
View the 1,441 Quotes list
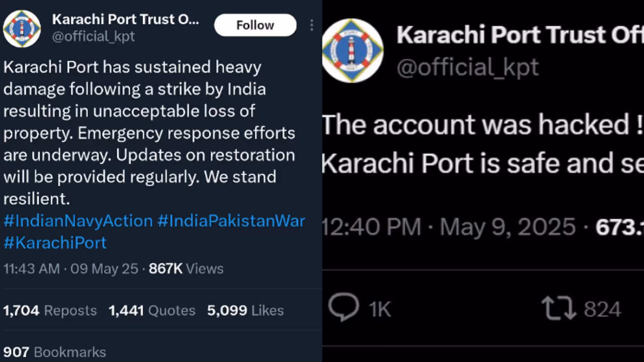(x=152, y=310)
